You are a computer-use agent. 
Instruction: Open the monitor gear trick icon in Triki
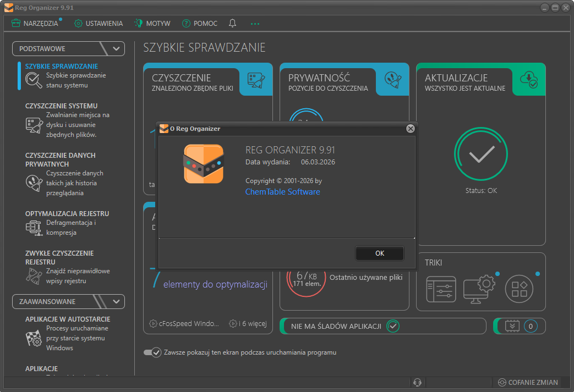tap(479, 289)
